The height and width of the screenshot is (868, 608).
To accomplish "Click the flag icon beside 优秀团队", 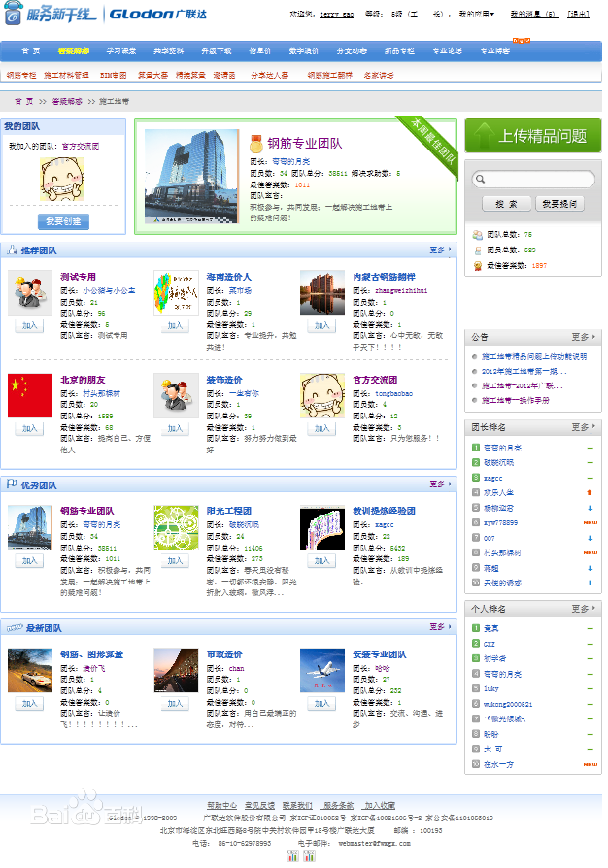I will coord(12,484).
